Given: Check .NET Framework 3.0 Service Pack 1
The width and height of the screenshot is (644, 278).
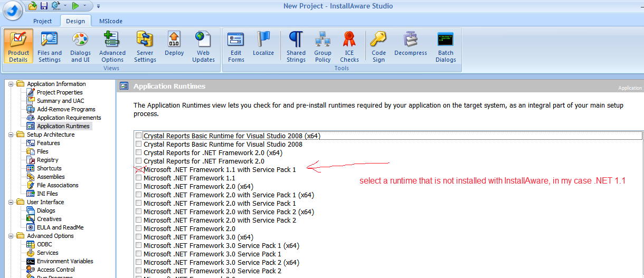Looking at the screenshot, I should pos(139,254).
